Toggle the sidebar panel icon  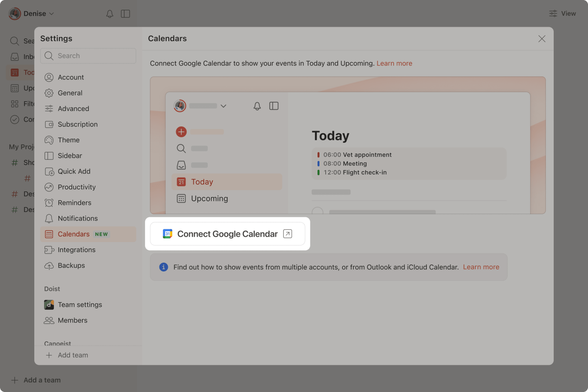(x=125, y=14)
